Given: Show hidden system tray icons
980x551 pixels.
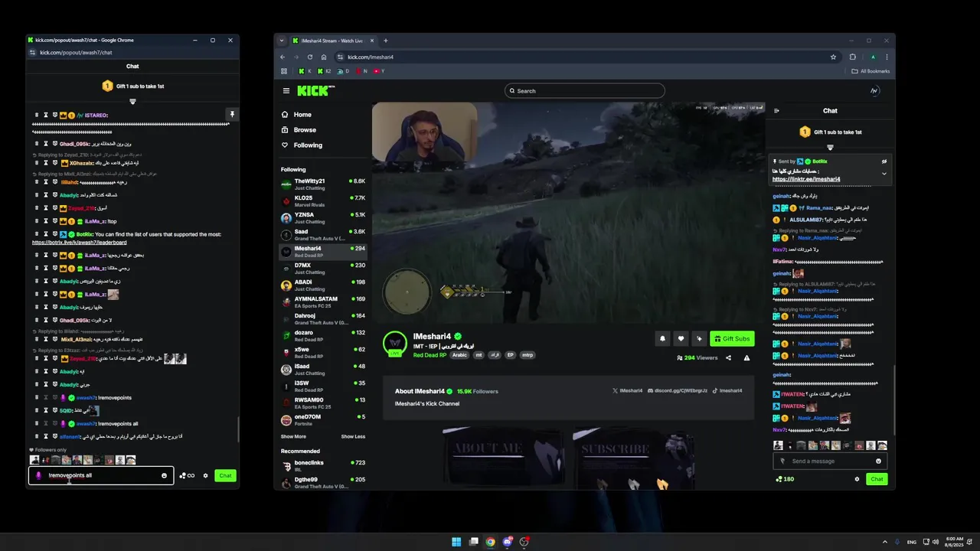Looking at the screenshot, I should click(x=885, y=542).
